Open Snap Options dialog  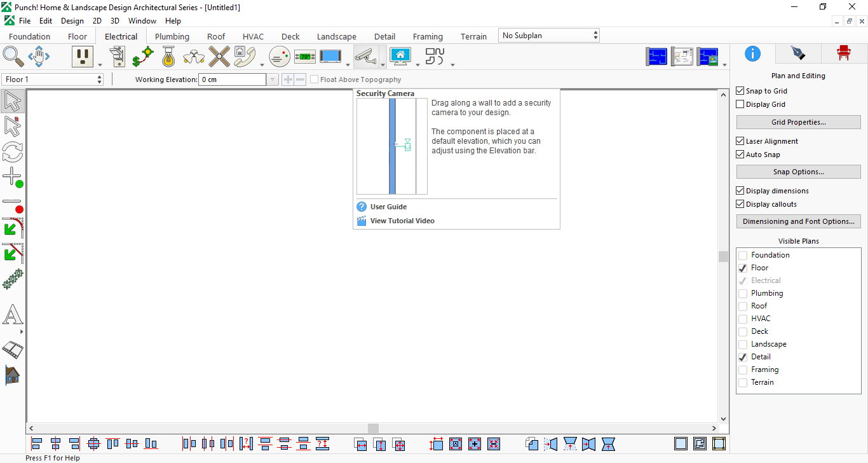point(799,172)
